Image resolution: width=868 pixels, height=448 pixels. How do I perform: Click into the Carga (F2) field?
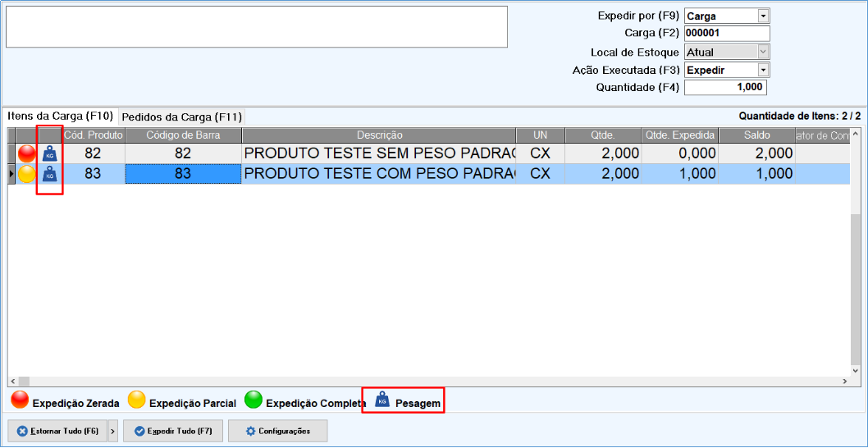[x=726, y=34]
